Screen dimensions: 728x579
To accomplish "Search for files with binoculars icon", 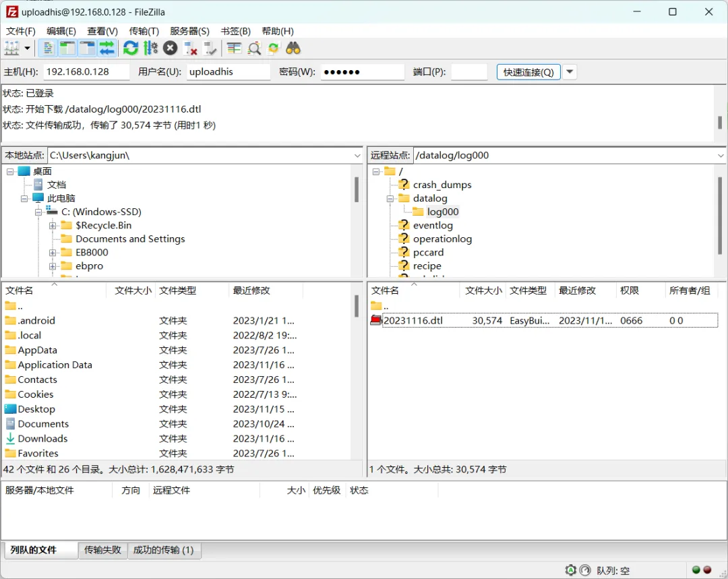I will pyautogui.click(x=293, y=48).
